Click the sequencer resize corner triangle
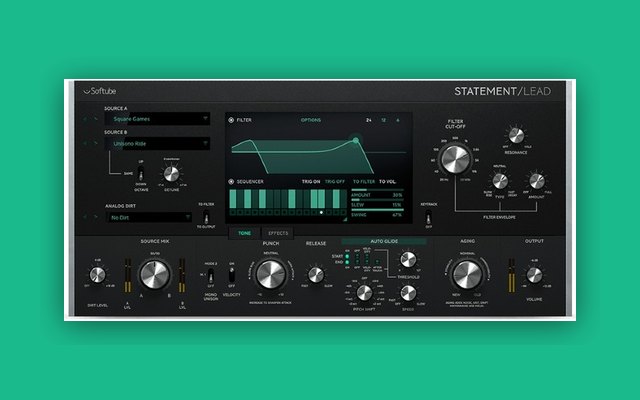Screen dimensions: 640x400 point(344,219)
